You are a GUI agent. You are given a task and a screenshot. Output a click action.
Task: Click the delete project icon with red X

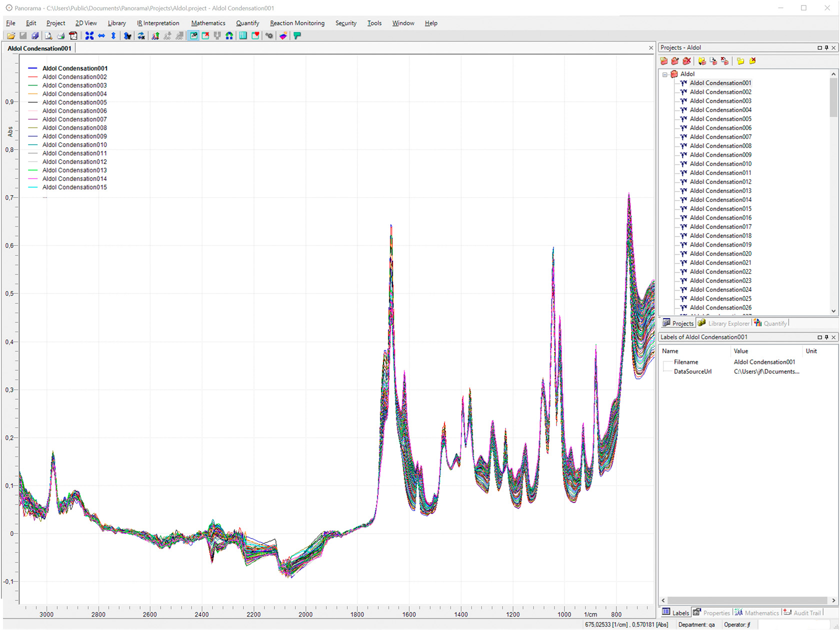click(x=687, y=61)
